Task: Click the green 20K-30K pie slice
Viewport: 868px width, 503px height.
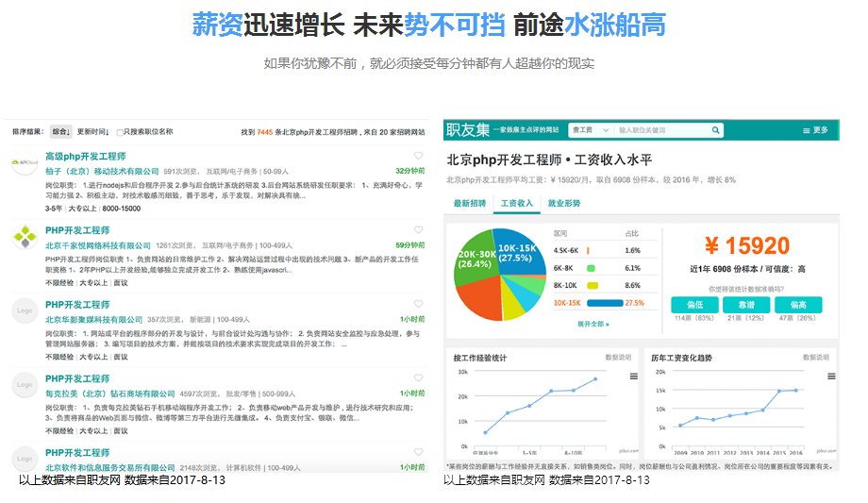Action: (475, 258)
